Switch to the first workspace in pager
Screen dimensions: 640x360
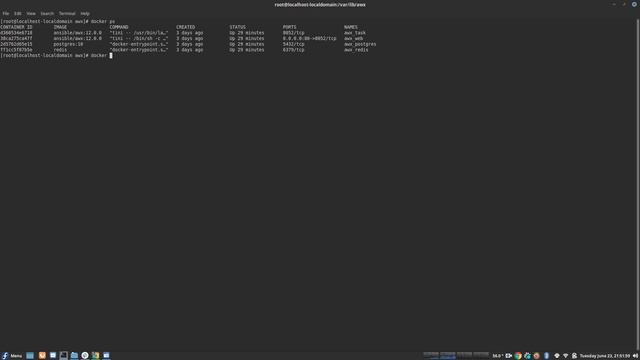[x=431, y=356]
